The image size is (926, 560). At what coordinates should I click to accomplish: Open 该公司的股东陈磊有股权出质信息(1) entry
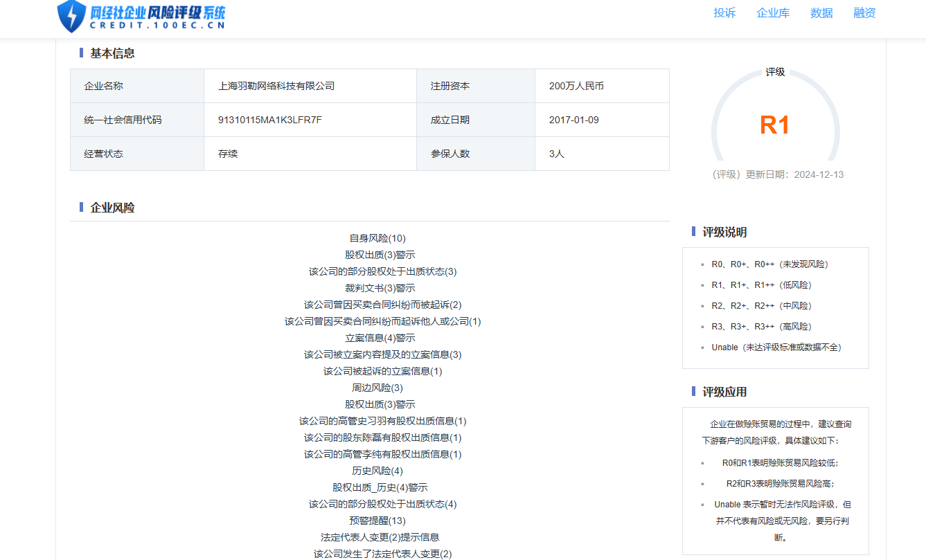pos(382,437)
